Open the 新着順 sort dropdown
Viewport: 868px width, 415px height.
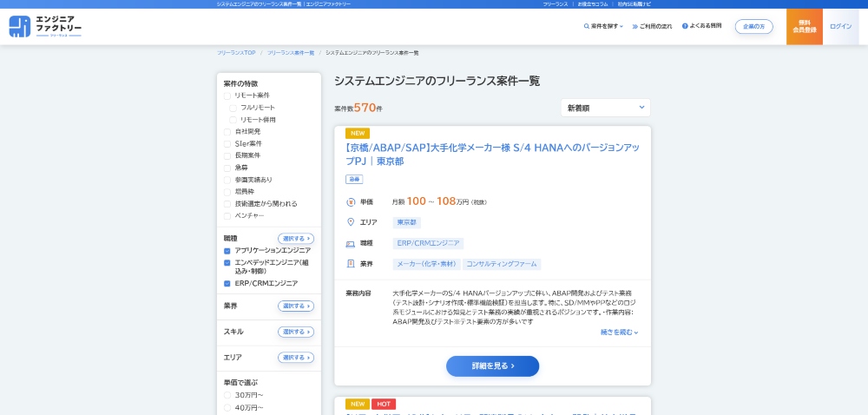[606, 108]
